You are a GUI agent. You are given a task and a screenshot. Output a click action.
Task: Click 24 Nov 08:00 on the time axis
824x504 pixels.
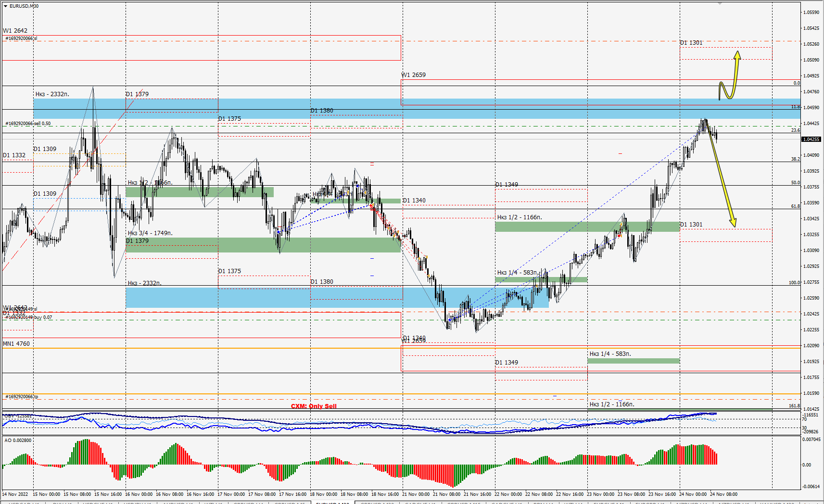(724, 494)
